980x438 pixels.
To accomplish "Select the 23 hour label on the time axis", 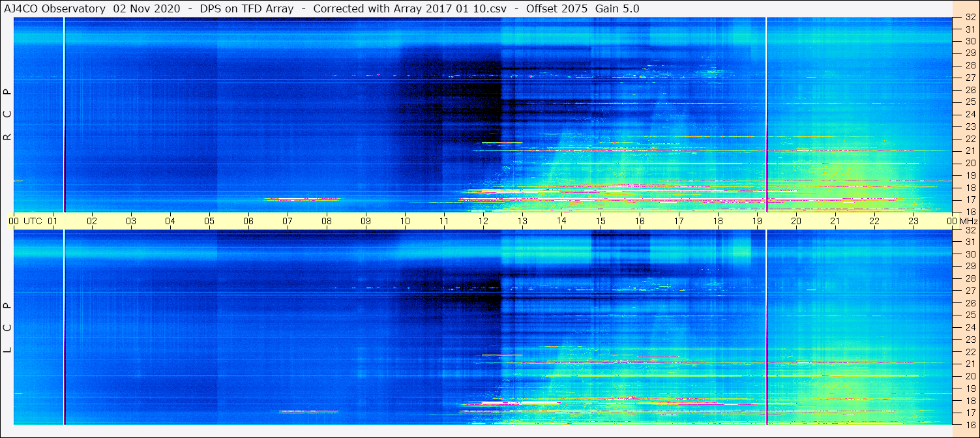I will tap(913, 221).
